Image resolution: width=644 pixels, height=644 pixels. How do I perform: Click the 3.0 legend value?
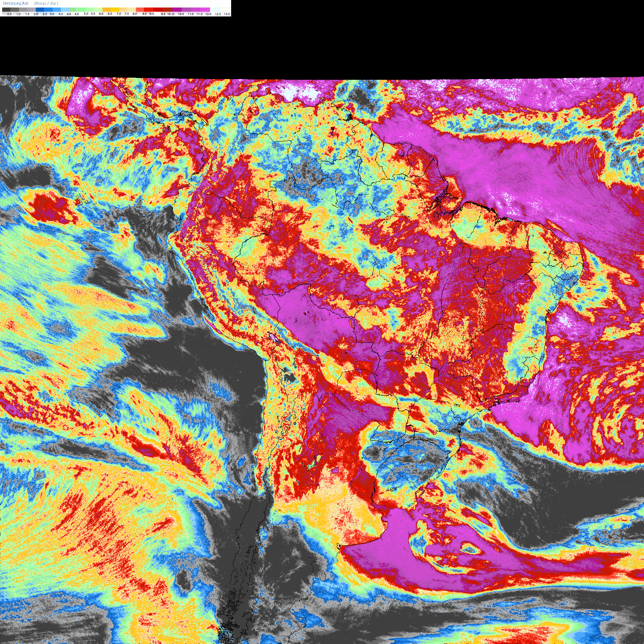pos(52,14)
